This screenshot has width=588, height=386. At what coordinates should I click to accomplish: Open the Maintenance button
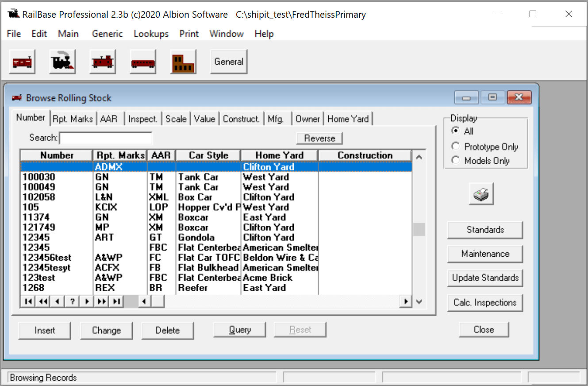coord(485,254)
